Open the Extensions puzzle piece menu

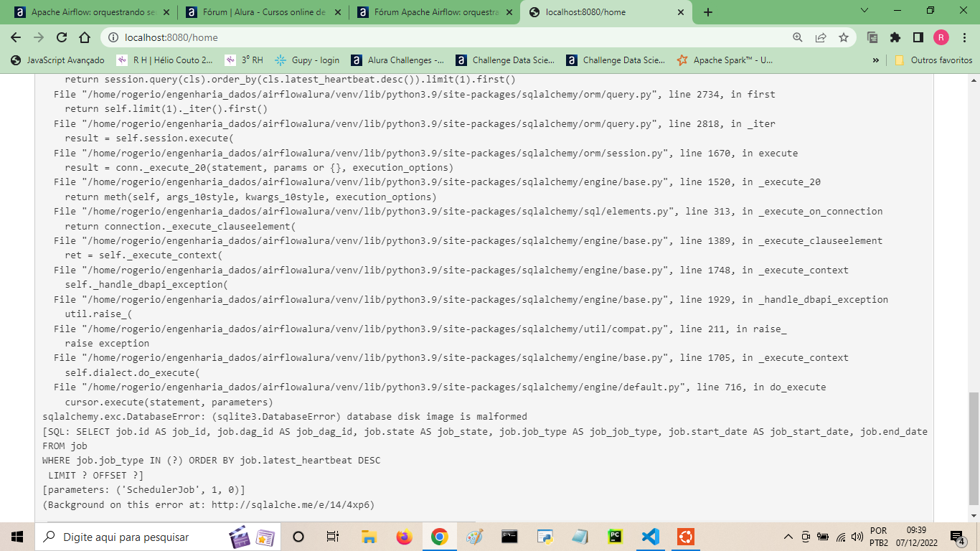click(895, 37)
